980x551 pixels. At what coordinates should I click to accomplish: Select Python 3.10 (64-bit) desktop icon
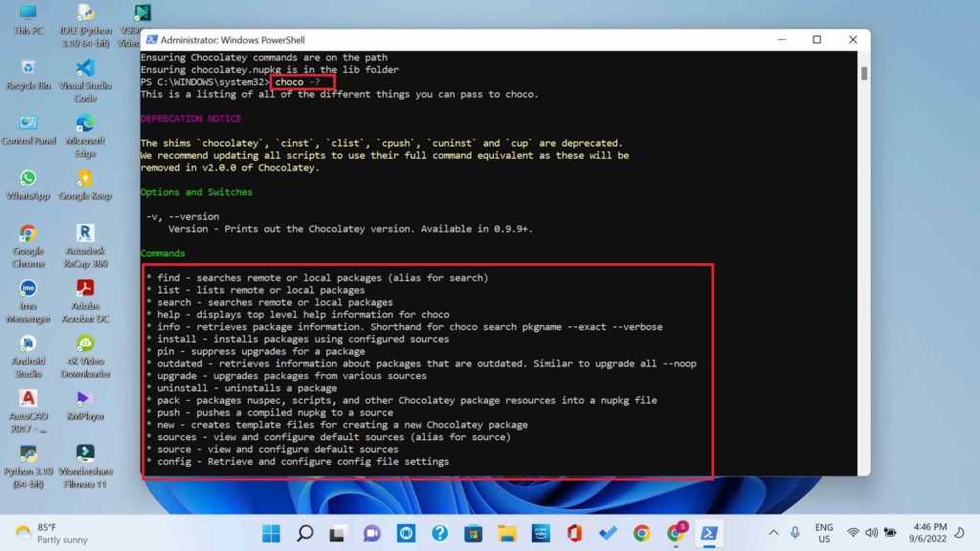tap(28, 466)
